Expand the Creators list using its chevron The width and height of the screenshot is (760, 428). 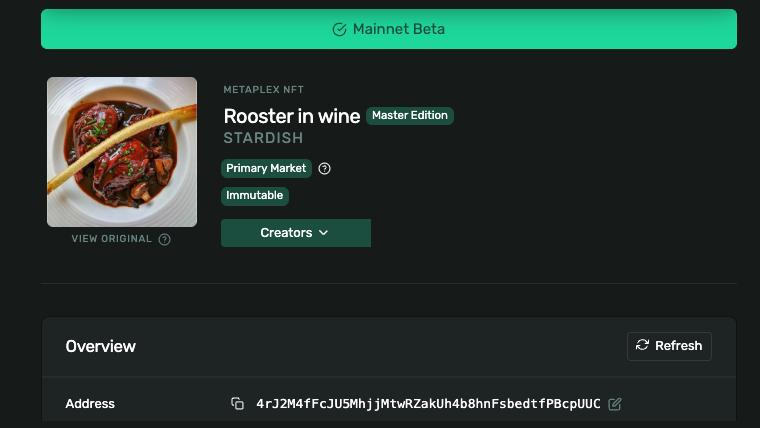323,233
